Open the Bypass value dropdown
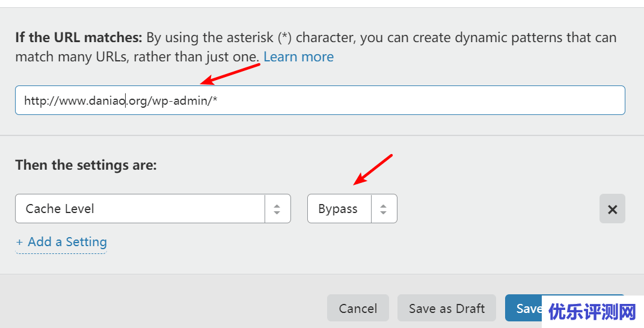 pyautogui.click(x=352, y=209)
